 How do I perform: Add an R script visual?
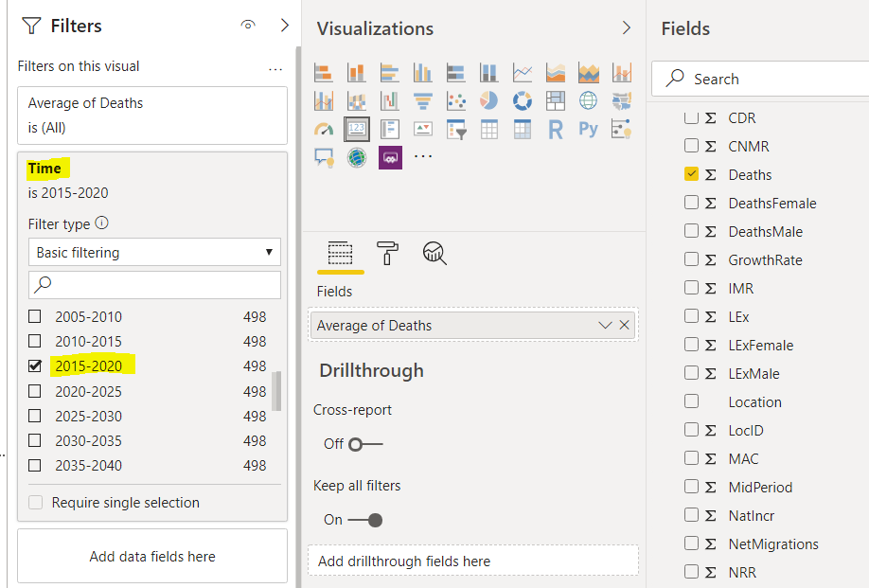[556, 130]
